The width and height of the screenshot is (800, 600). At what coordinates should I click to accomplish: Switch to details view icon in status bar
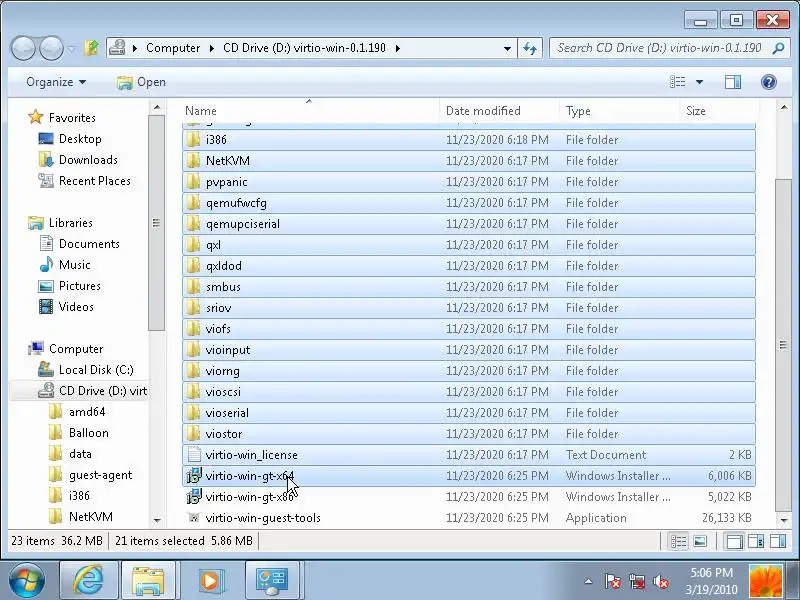click(678, 541)
